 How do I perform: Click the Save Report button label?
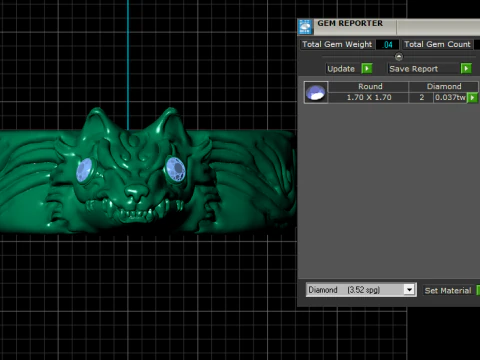click(x=413, y=69)
